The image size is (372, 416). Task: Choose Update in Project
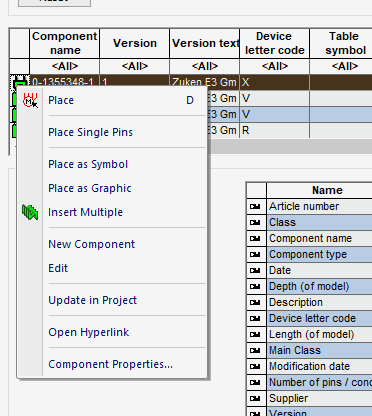click(x=92, y=300)
